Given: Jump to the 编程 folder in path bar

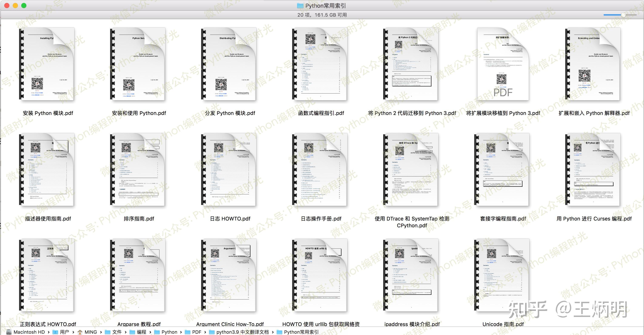Looking at the screenshot, I should [x=138, y=332].
